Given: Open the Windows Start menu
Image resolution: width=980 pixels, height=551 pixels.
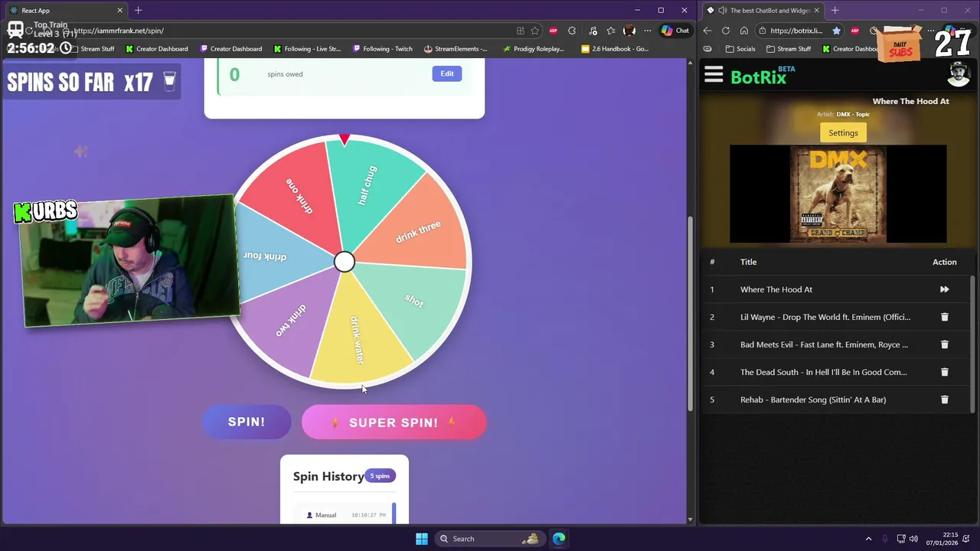Looking at the screenshot, I should tap(422, 539).
